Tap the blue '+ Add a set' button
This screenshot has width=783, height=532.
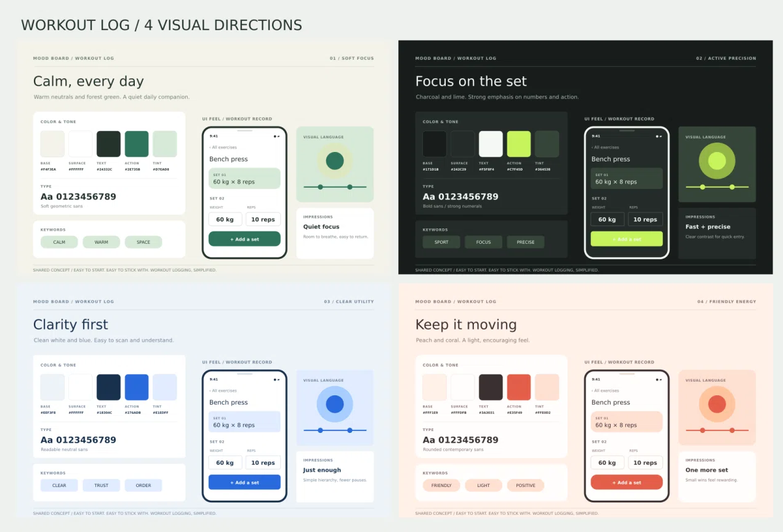pyautogui.click(x=244, y=482)
